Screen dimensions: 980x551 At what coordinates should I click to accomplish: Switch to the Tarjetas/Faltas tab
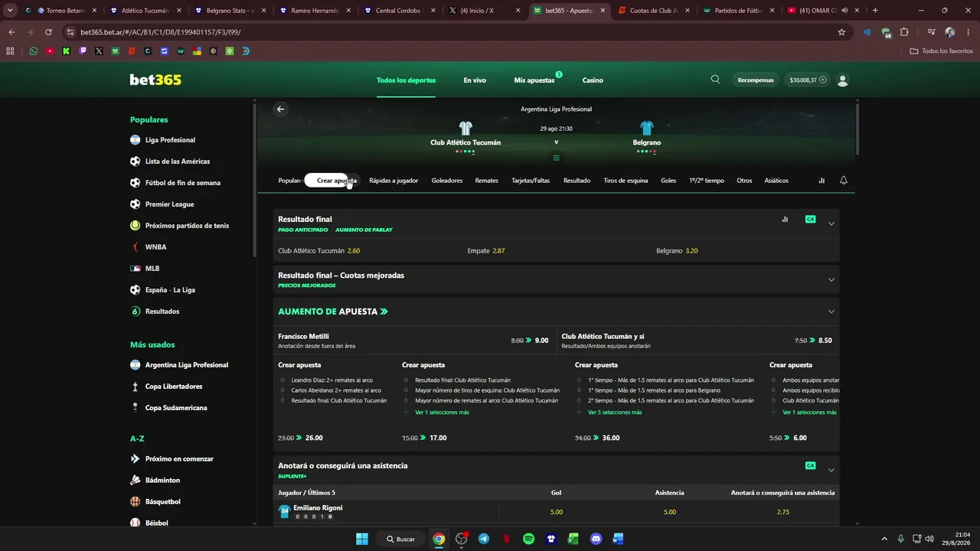(531, 181)
